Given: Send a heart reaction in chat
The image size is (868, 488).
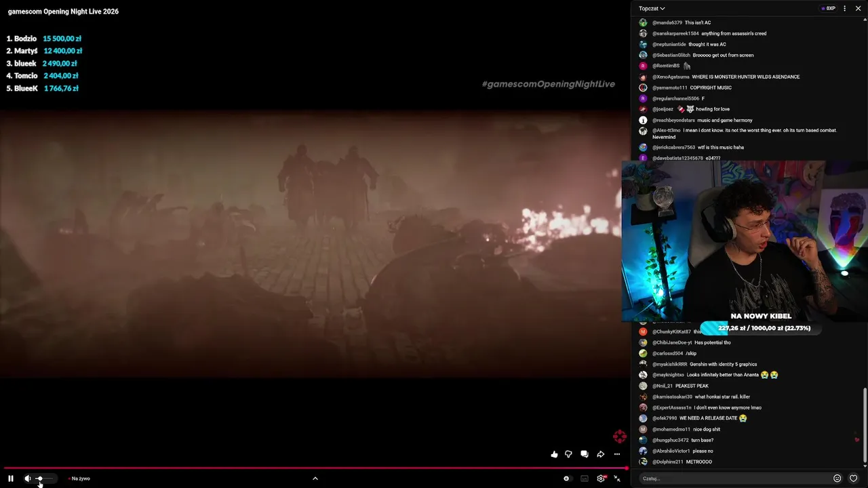Looking at the screenshot, I should tap(854, 479).
